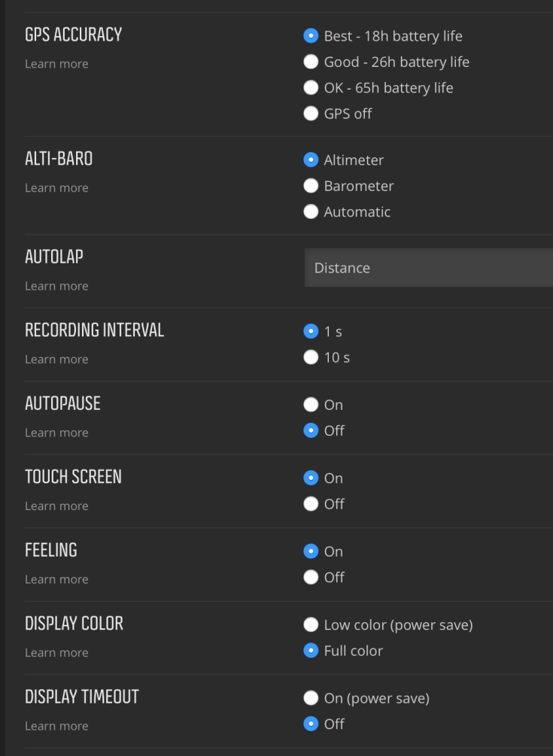Screen dimensions: 553x756
Task: Disable Feeling by selecting Off
Action: pyautogui.click(x=311, y=577)
